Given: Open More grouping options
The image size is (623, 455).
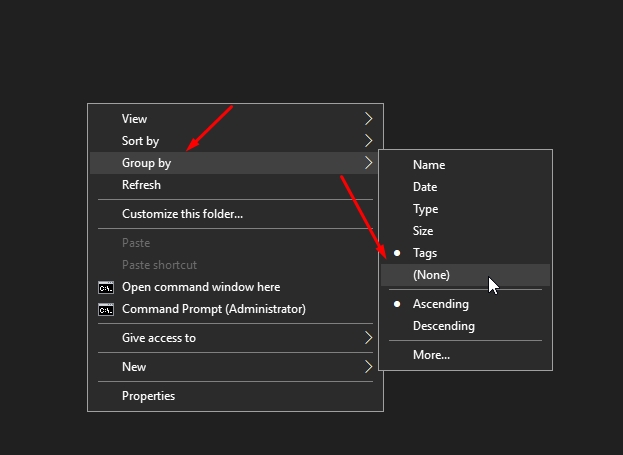Looking at the screenshot, I should (431, 354).
